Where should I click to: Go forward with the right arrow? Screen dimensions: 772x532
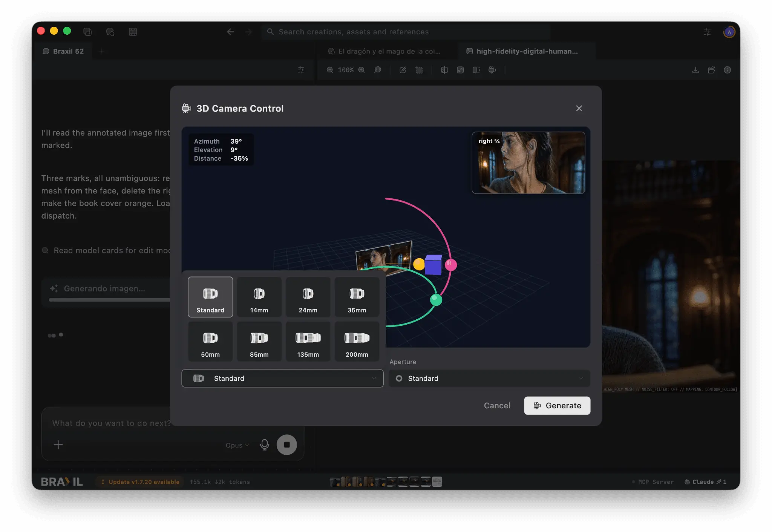click(x=248, y=32)
